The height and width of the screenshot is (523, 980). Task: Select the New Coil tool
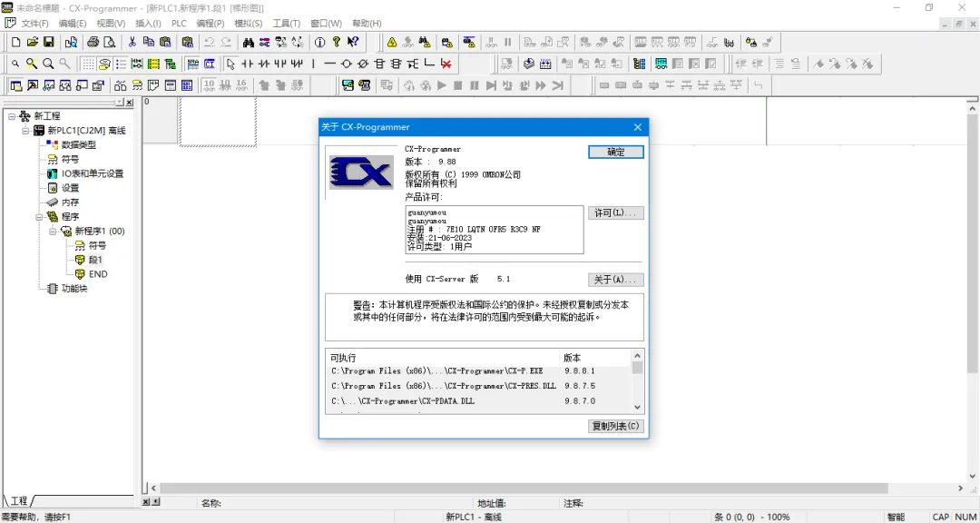(347, 64)
